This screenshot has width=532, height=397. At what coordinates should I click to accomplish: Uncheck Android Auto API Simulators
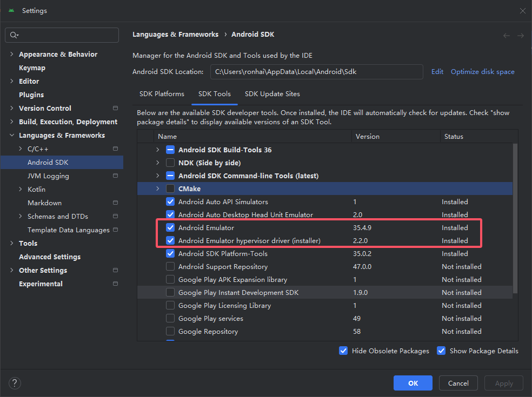click(x=170, y=201)
